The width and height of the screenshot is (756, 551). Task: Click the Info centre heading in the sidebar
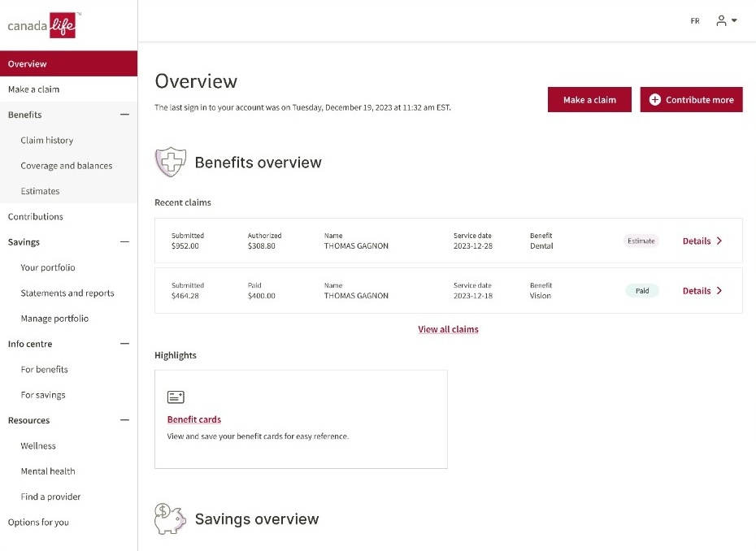(30, 344)
